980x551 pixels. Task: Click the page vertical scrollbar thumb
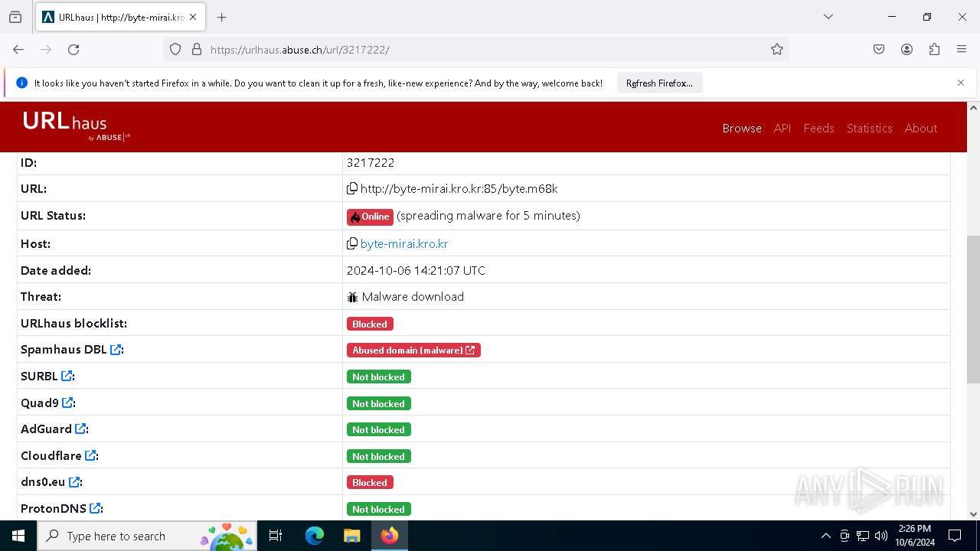973,309
